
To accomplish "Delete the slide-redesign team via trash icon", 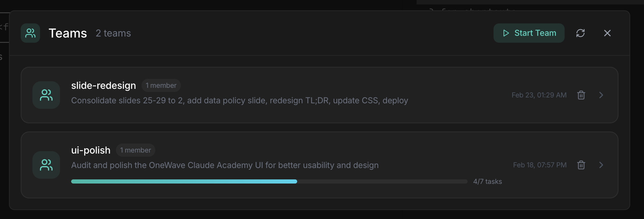I will pos(581,95).
